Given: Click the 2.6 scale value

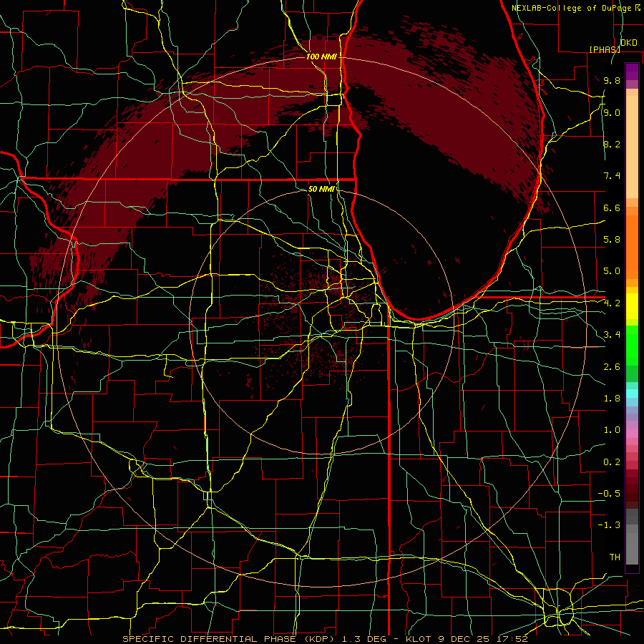Looking at the screenshot, I should pyautogui.click(x=612, y=367).
